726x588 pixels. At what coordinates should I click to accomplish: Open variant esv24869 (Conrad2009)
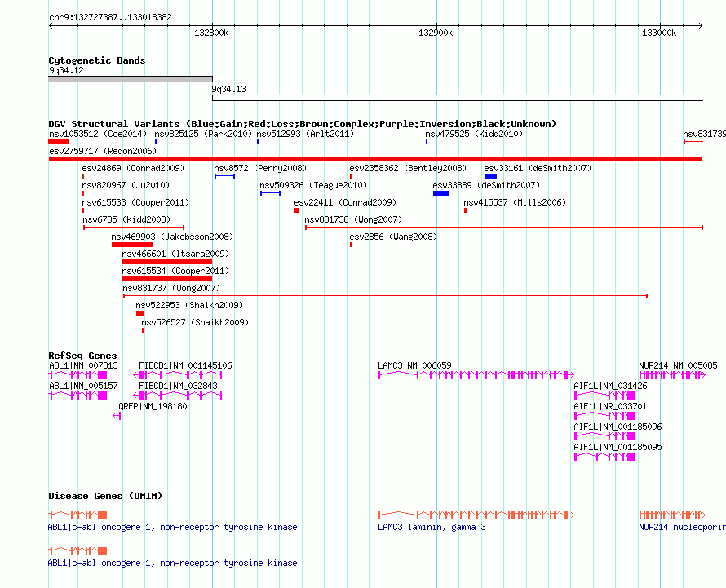pos(133,168)
